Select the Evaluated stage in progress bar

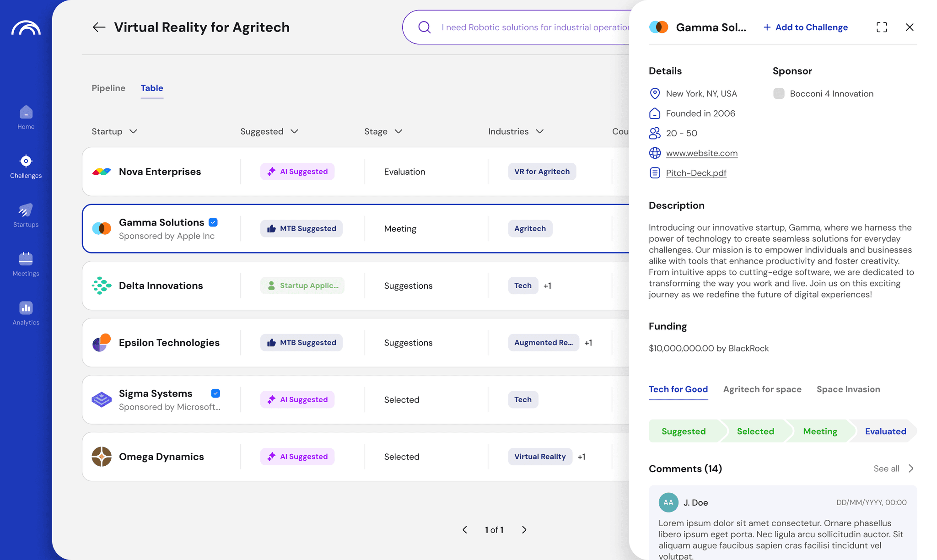(885, 431)
